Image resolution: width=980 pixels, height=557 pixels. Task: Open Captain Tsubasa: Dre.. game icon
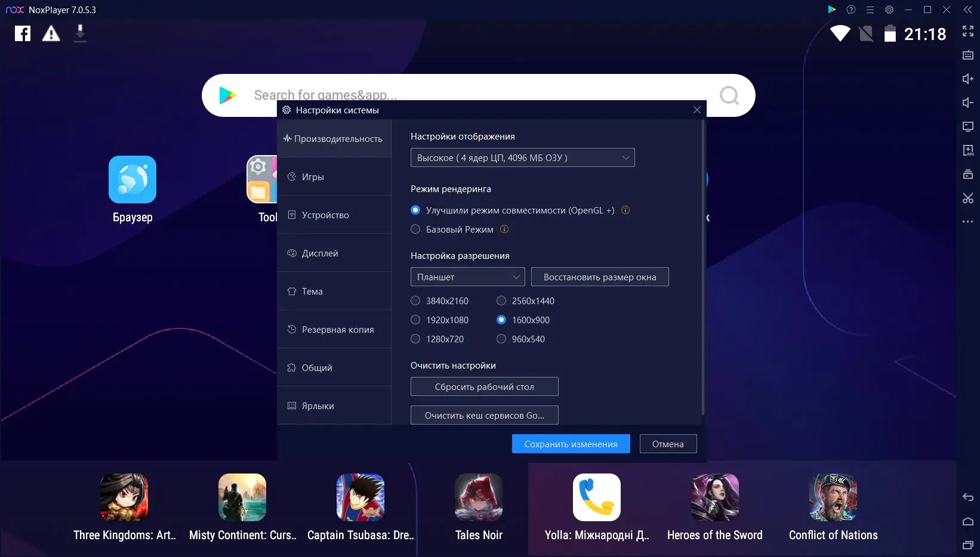coord(360,497)
